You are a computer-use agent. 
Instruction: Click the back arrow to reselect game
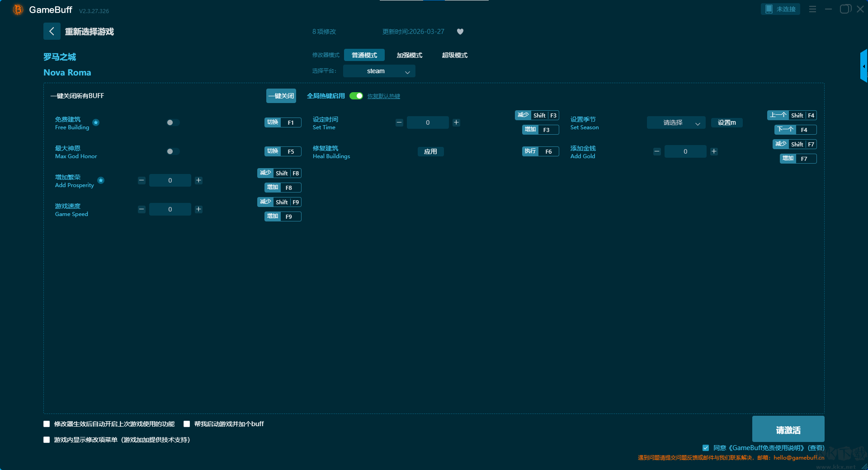(x=52, y=31)
